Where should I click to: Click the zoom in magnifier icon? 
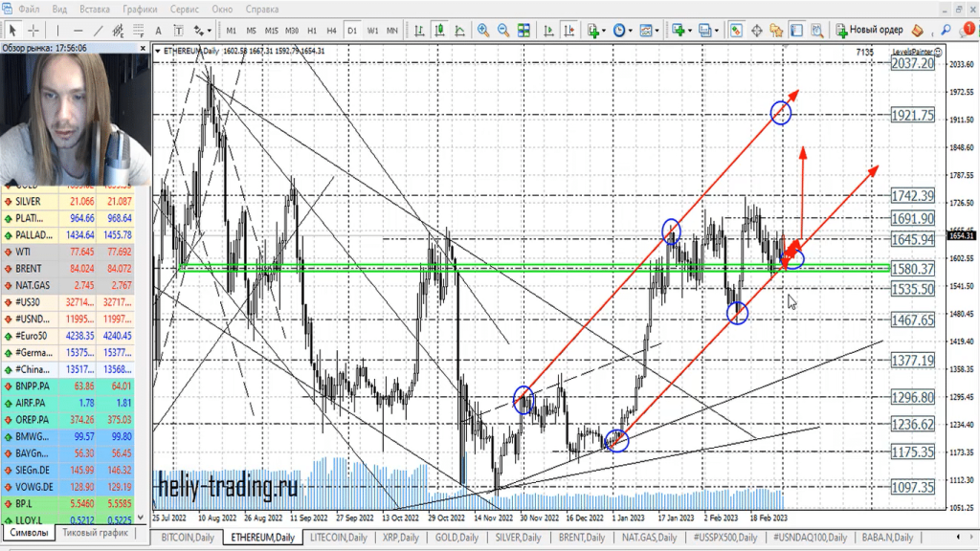(483, 30)
